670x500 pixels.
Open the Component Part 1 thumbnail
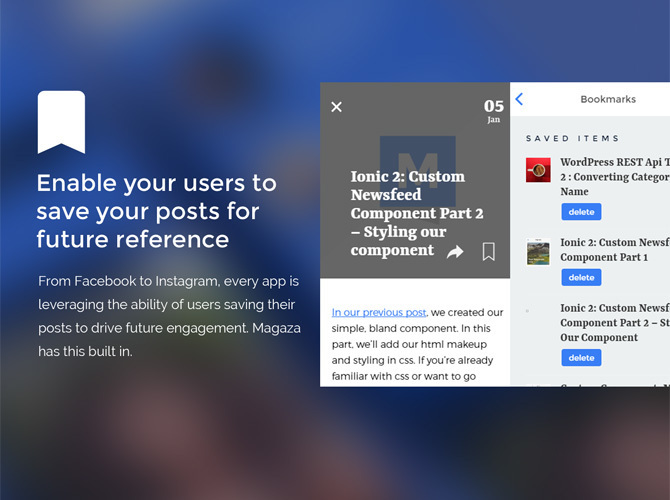coord(538,251)
